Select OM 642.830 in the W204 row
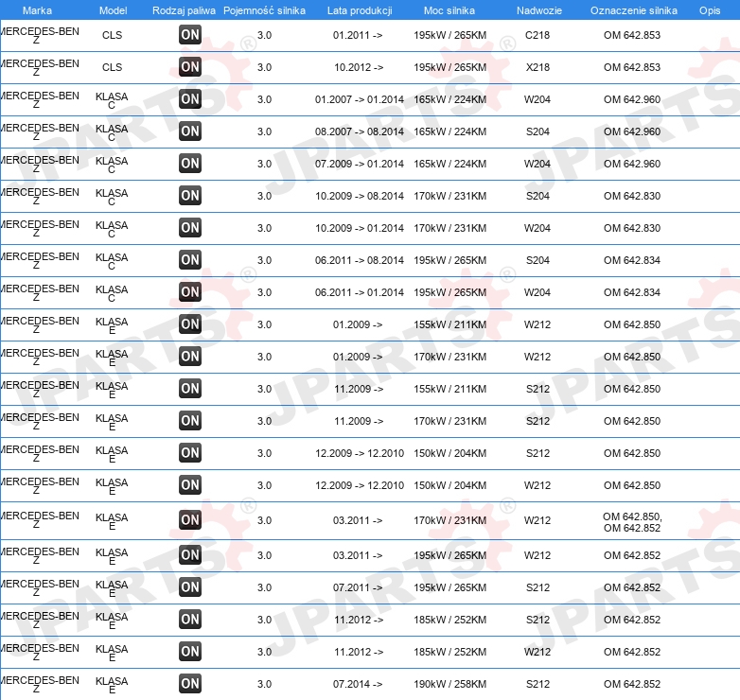The height and width of the screenshot is (700, 740). pyautogui.click(x=632, y=228)
